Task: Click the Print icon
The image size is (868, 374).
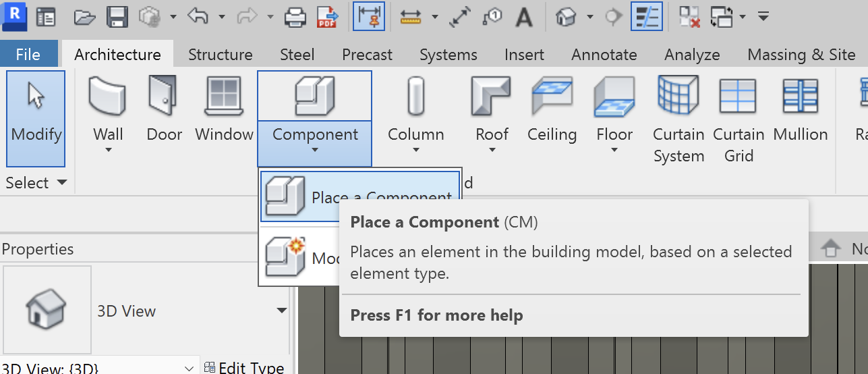Action: [x=295, y=17]
